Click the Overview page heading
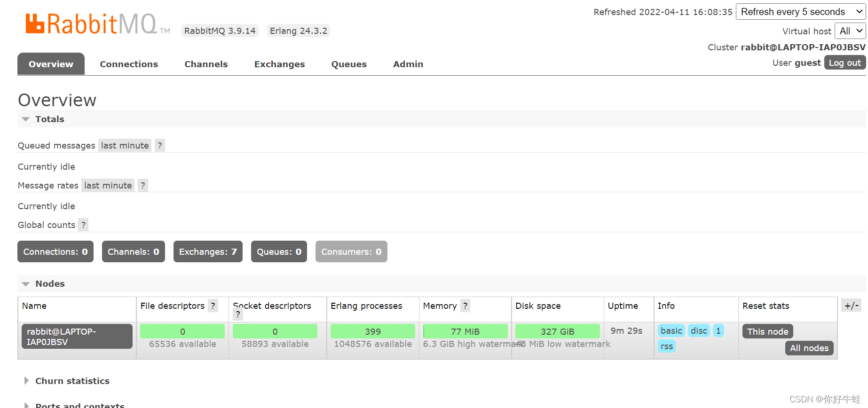The height and width of the screenshot is (408, 868). [57, 100]
